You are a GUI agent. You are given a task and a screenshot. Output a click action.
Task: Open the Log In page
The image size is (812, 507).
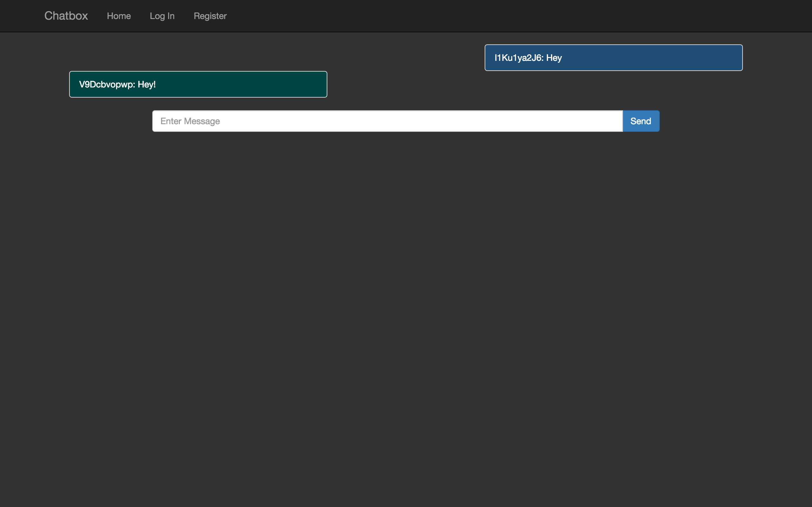162,16
